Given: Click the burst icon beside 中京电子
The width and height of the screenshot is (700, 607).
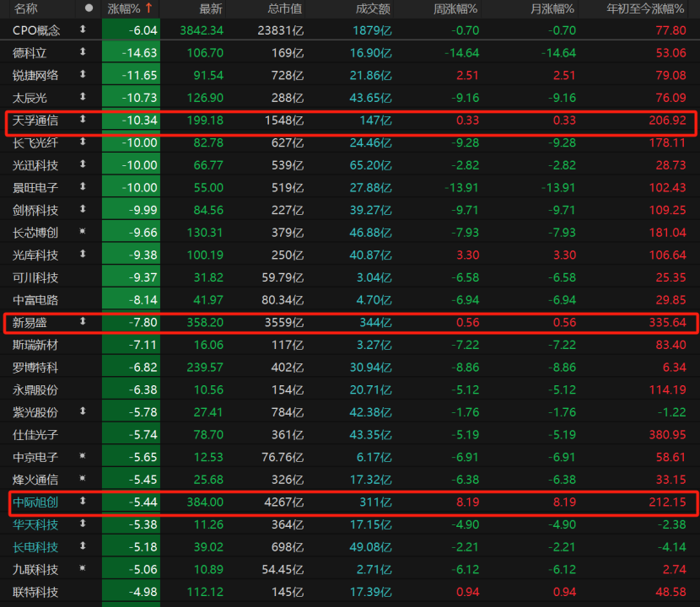Looking at the screenshot, I should click(83, 456).
